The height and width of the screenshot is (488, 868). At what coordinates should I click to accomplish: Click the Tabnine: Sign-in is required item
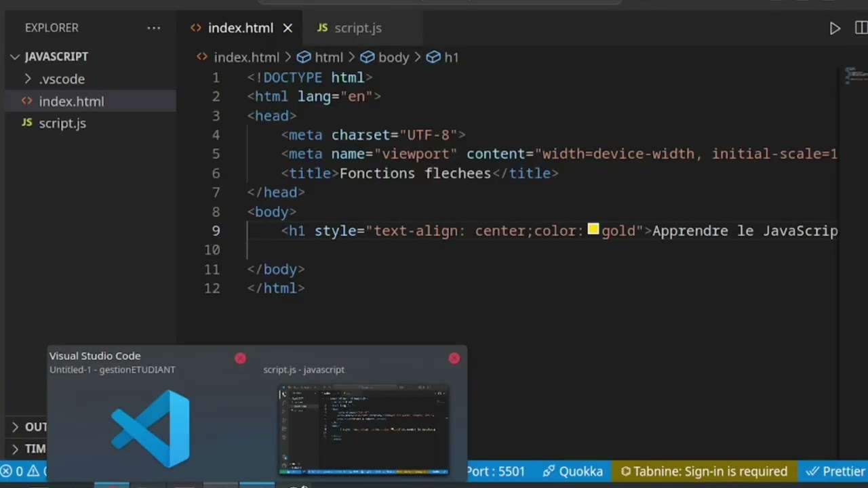tap(704, 471)
